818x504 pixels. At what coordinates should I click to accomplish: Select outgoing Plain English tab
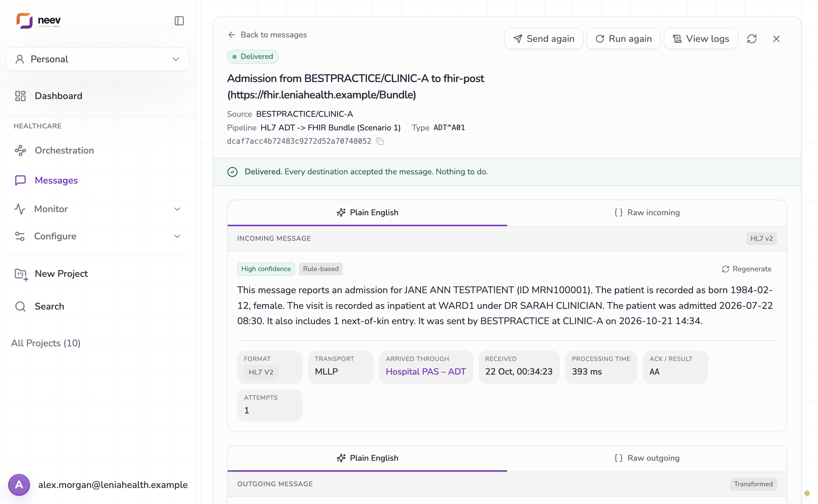(367, 458)
